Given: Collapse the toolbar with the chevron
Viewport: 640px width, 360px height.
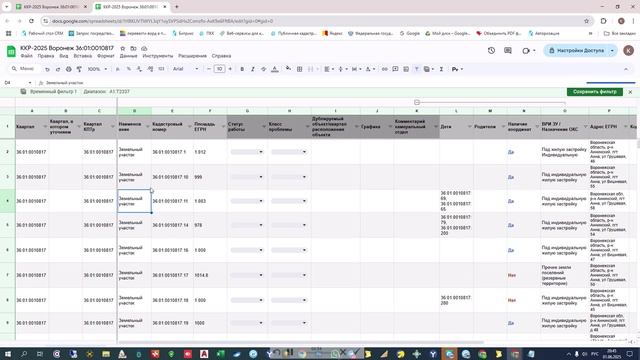Looking at the screenshot, I should (x=626, y=69).
